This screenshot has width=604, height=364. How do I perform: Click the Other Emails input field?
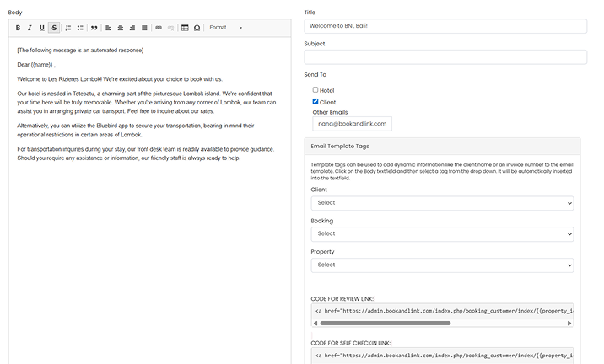point(352,124)
